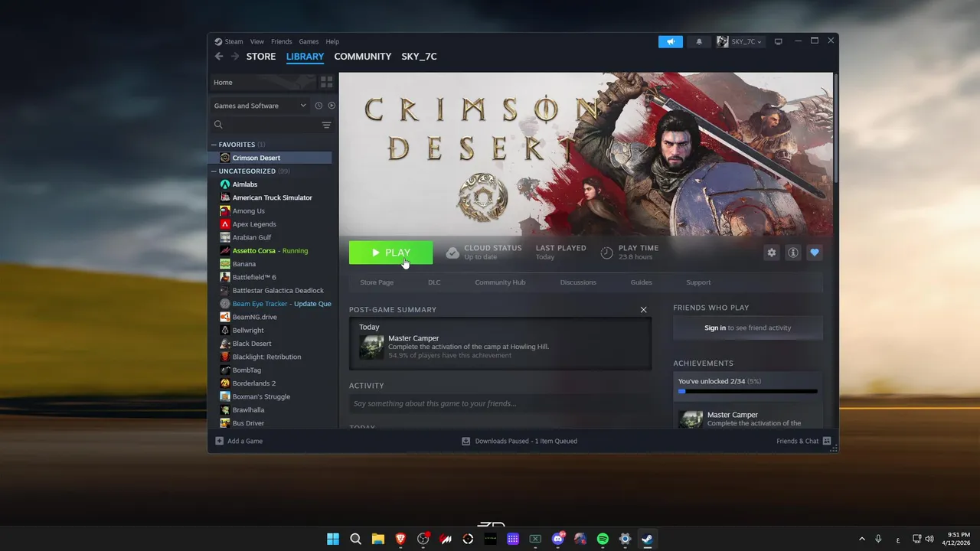
Task: Open the SKY_7C profile tab
Action: tap(419, 57)
